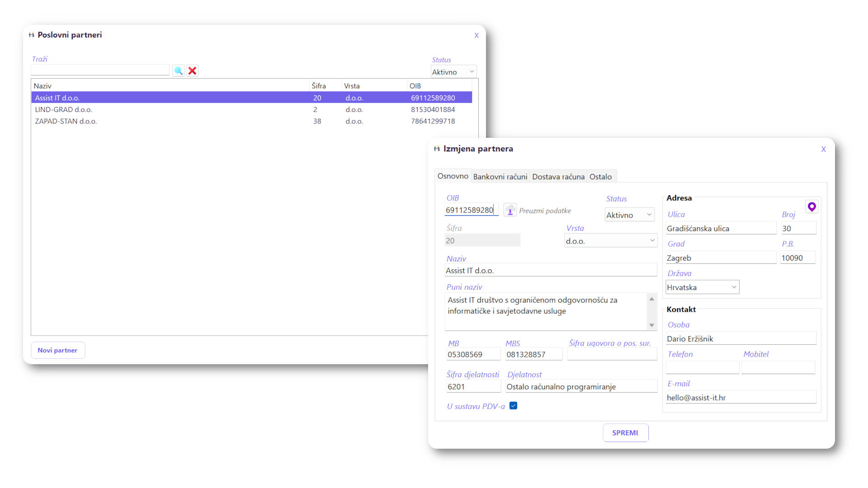Close the Poslovni partneri window
The height and width of the screenshot is (488, 868).
pos(476,36)
